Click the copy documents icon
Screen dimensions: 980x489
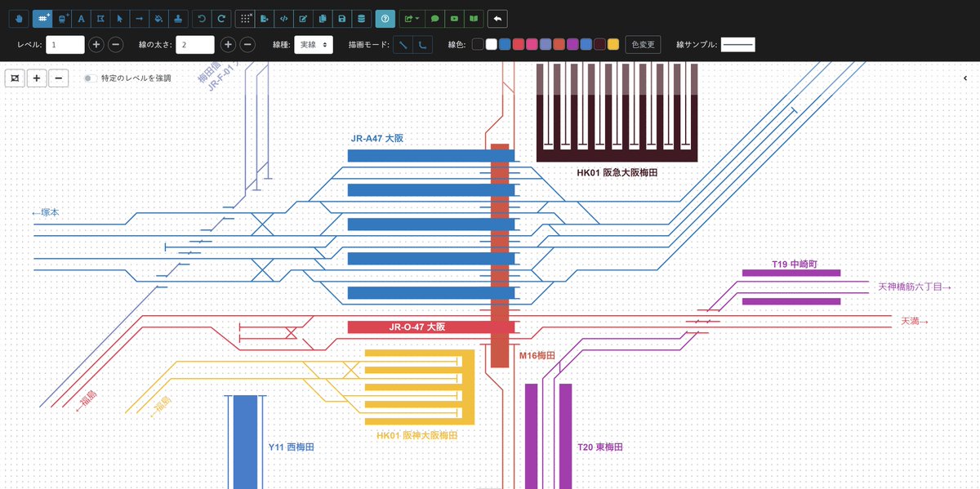[323, 18]
